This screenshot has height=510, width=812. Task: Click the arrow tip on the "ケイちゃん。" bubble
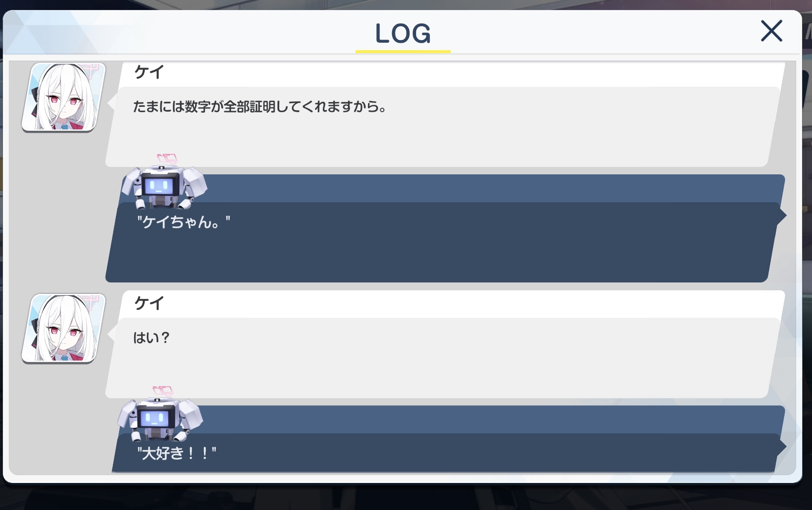(x=782, y=215)
